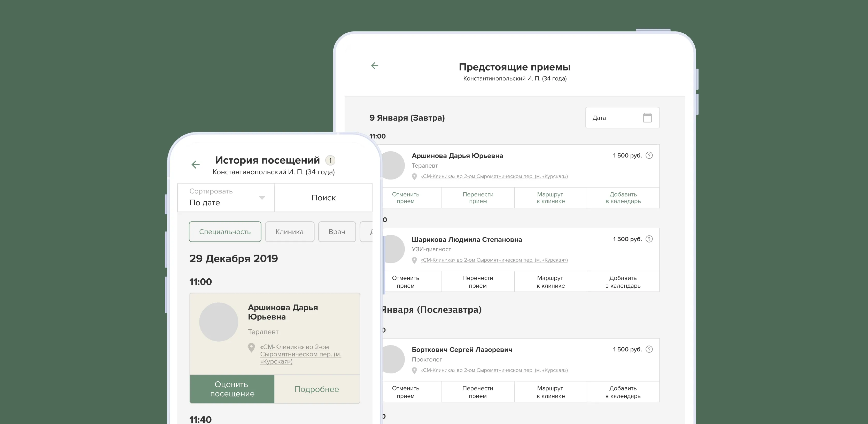Click the Предстоящие приемы title
868x424 pixels.
coord(515,67)
